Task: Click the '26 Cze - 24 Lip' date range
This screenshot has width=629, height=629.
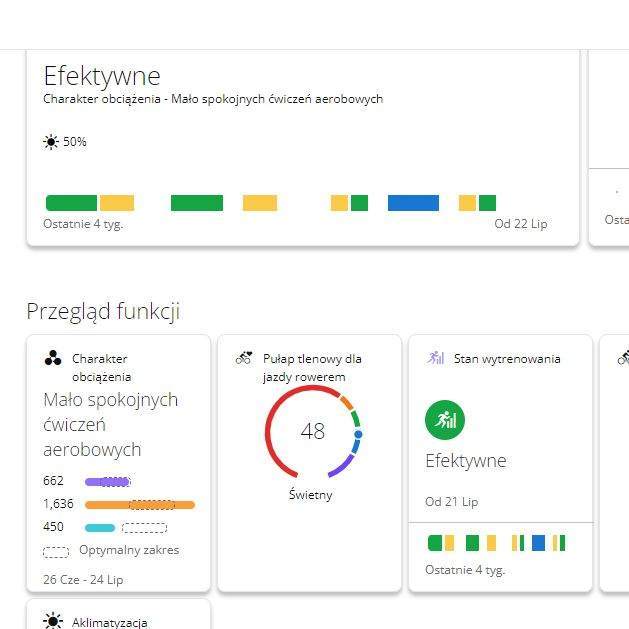Action: tap(83, 580)
